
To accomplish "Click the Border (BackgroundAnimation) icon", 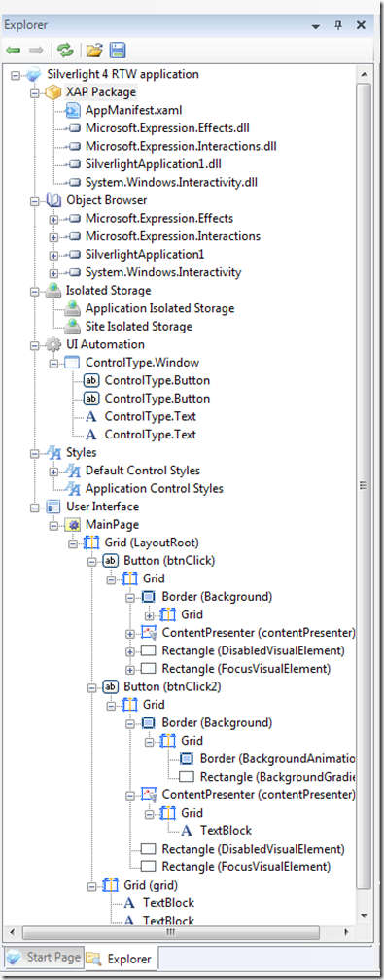I will point(187,758).
